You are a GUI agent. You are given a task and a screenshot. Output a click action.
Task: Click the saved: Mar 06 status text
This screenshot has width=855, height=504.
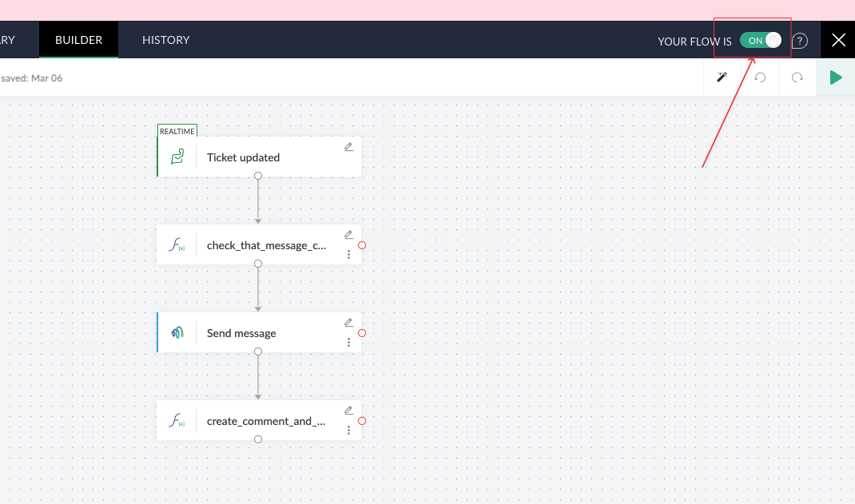tap(31, 78)
